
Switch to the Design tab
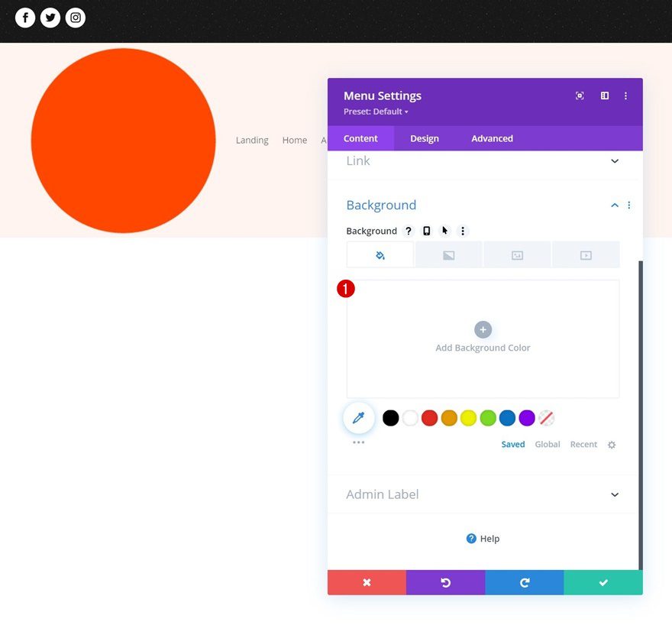click(424, 138)
